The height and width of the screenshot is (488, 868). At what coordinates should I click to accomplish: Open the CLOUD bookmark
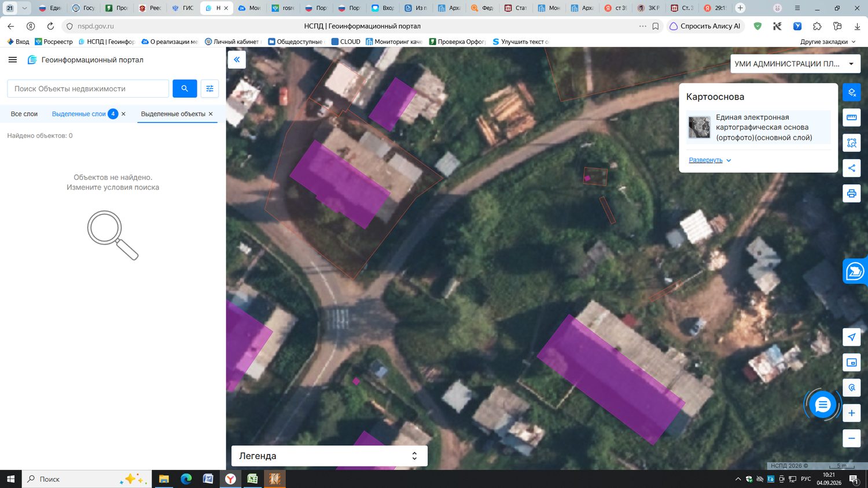[x=346, y=42]
